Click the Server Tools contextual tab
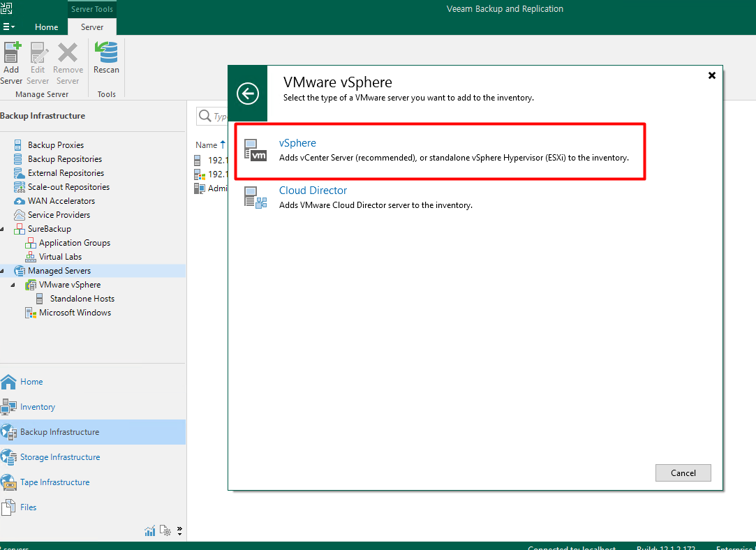Screen dimensions: 756x550 (x=92, y=8)
